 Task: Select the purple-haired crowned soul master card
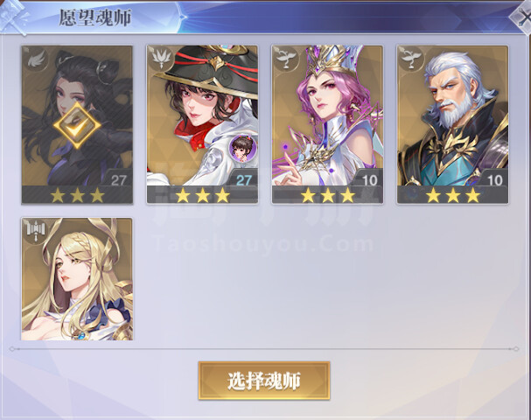point(327,124)
